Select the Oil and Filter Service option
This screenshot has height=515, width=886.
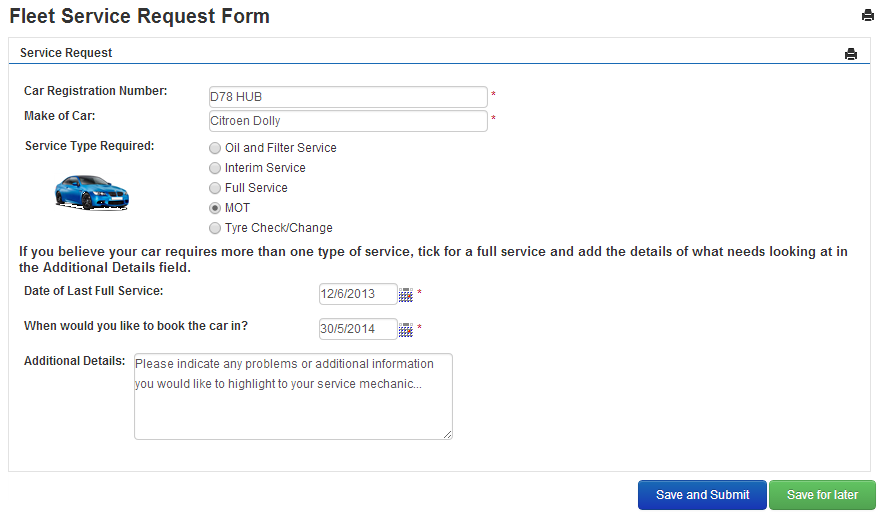point(215,148)
